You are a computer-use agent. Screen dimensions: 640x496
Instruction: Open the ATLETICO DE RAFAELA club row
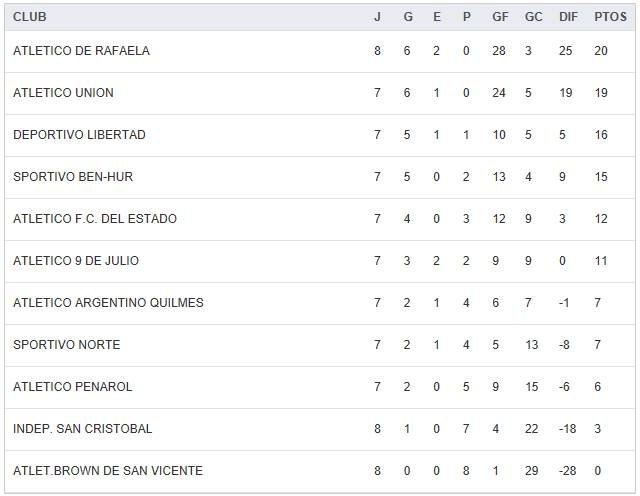81,51
